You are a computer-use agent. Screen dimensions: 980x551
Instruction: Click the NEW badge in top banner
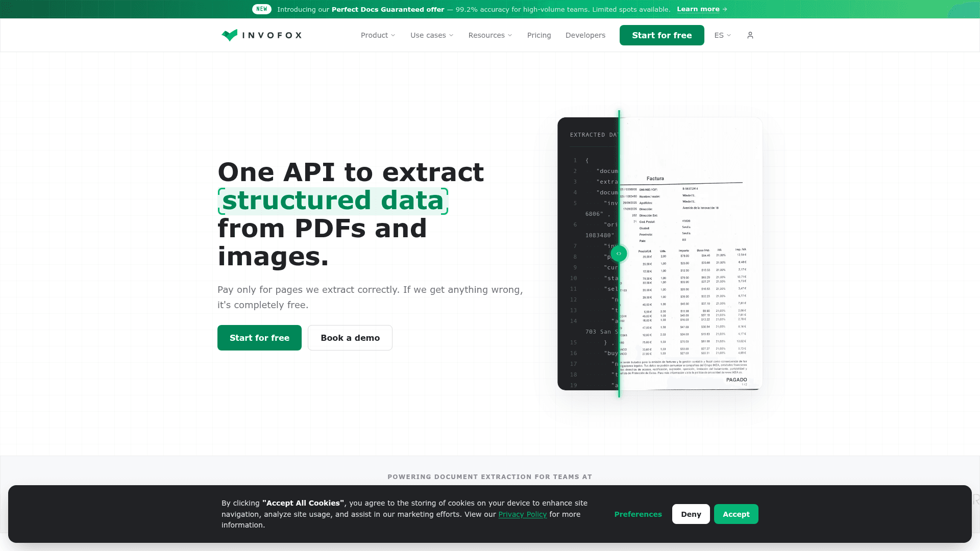pyautogui.click(x=262, y=9)
